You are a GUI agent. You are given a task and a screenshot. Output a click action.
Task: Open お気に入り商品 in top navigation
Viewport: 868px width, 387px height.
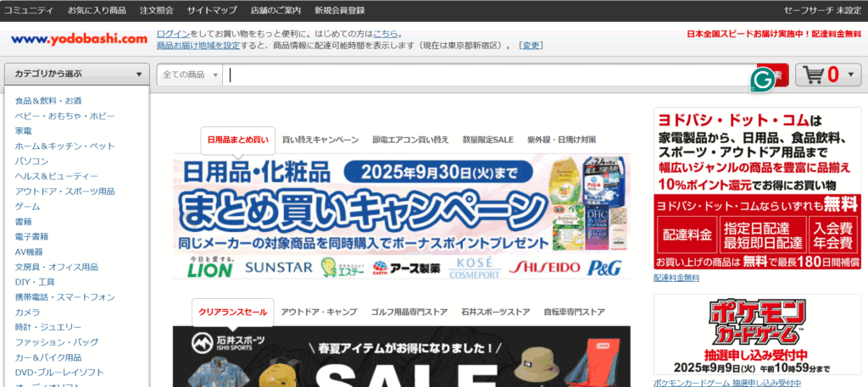coord(97,10)
